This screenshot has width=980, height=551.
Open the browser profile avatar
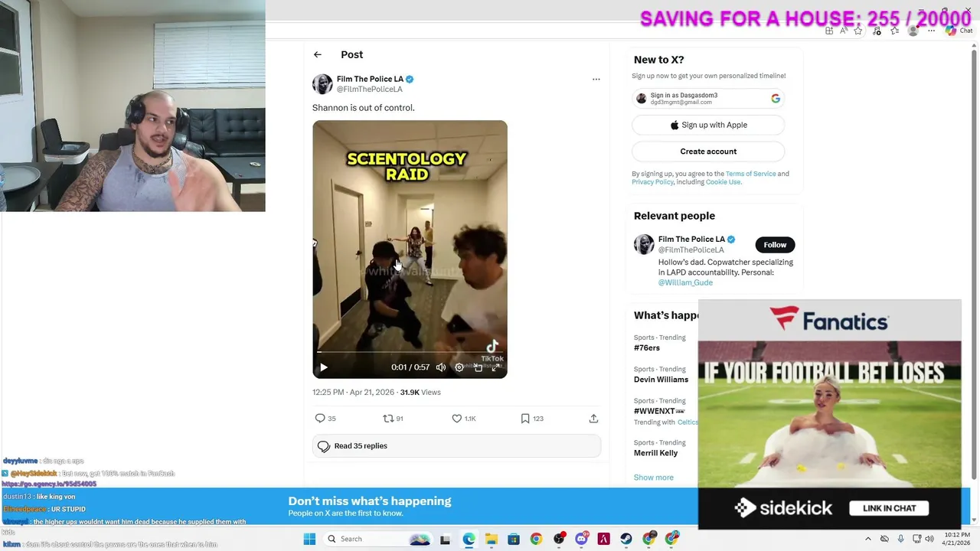pos(913,31)
